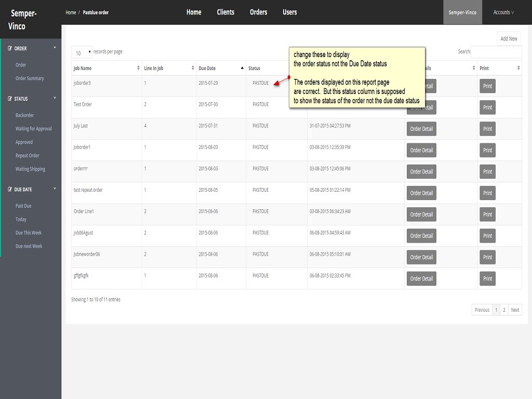Click the ORDER section edit icon
The height and width of the screenshot is (399, 532).
coord(10,48)
